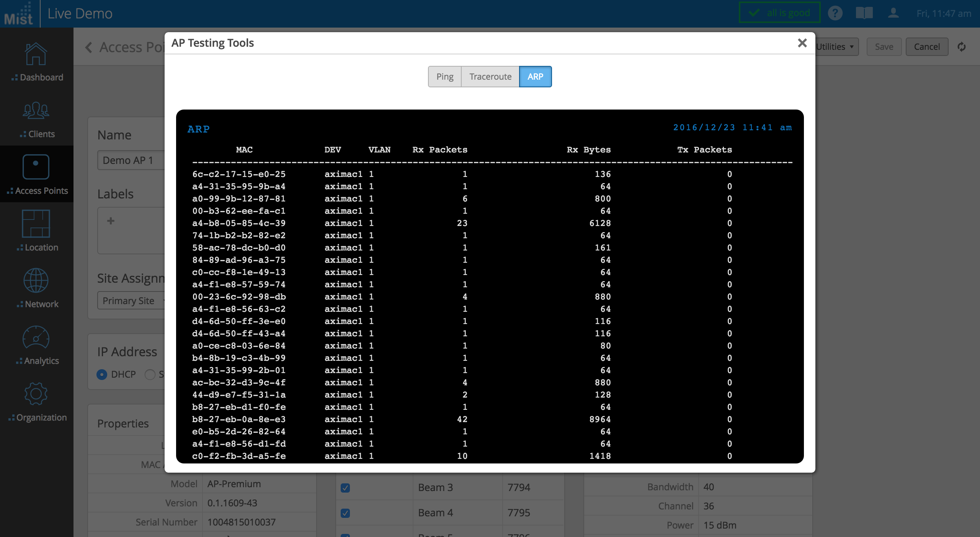This screenshot has height=537, width=980.
Task: Go back using Access Points chevron
Action: 89,47
